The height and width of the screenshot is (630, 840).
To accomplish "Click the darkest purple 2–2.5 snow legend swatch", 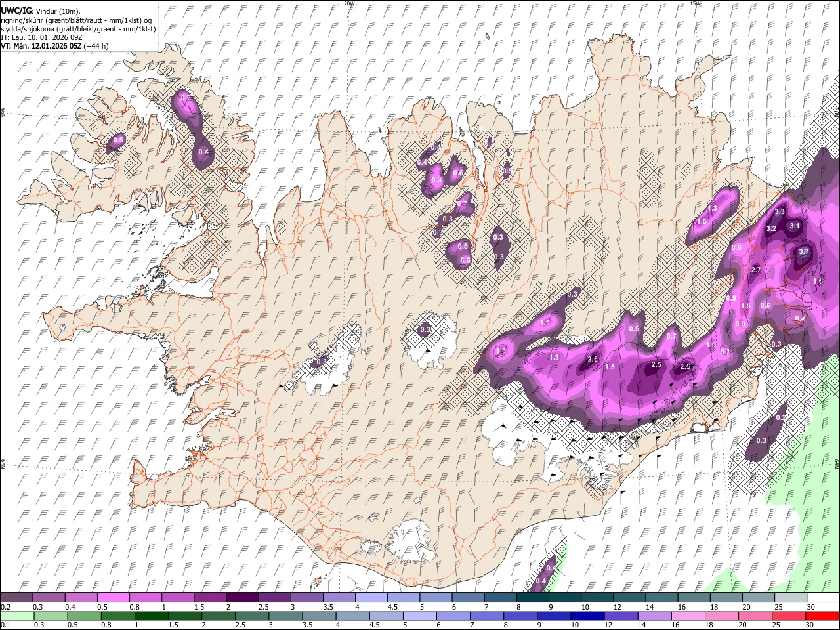I will point(241,597).
